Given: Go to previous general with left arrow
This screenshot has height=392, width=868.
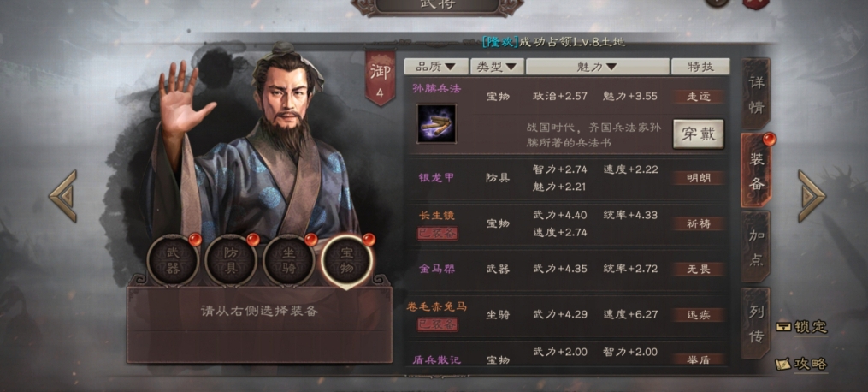Looking at the screenshot, I should [62, 196].
